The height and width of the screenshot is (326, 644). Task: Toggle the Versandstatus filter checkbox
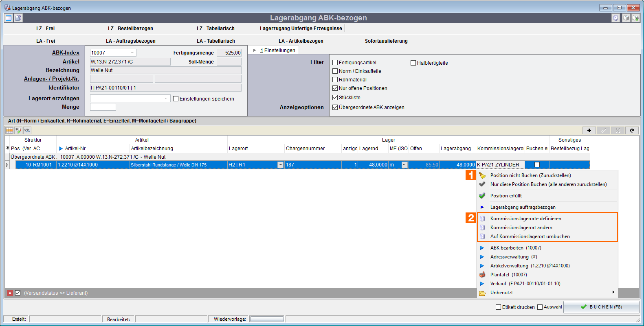(18, 293)
